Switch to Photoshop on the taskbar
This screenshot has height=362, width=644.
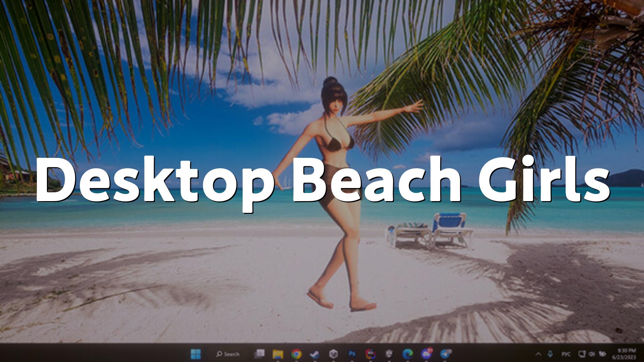pyautogui.click(x=352, y=354)
